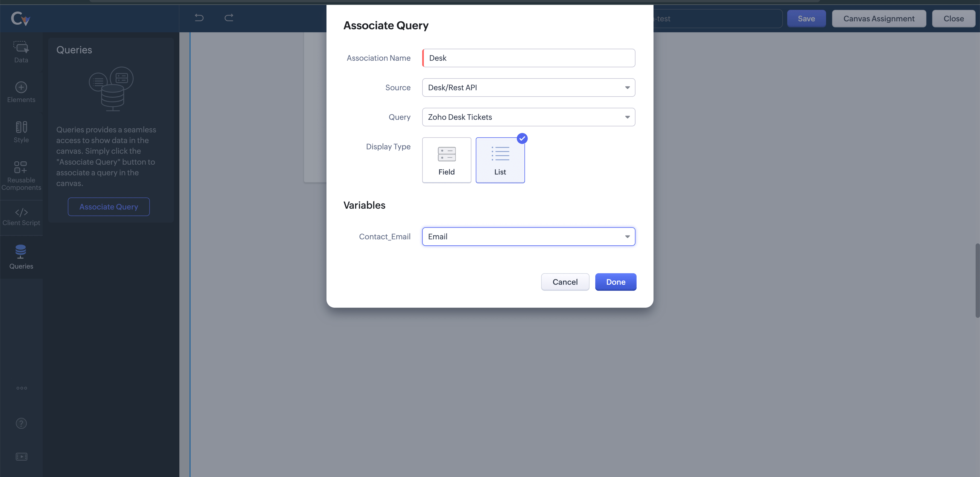Screen dimensions: 980x477
Task: Select the Queries sidebar icon
Action: [21, 257]
